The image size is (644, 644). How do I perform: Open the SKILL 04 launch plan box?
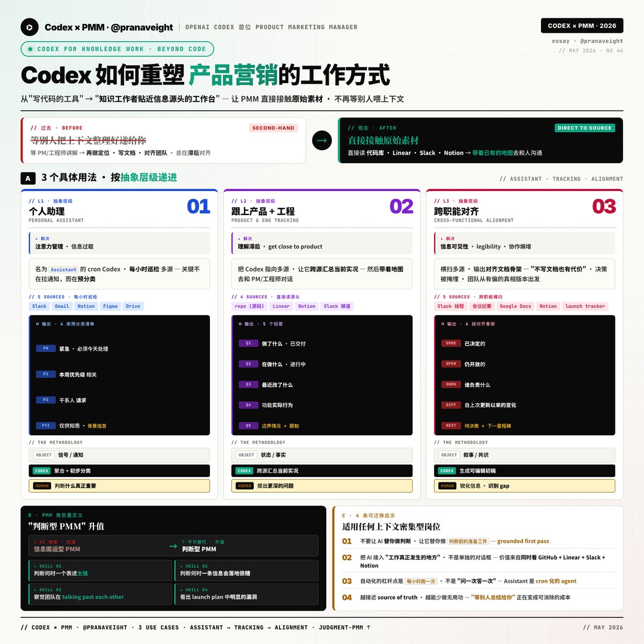tap(246, 594)
